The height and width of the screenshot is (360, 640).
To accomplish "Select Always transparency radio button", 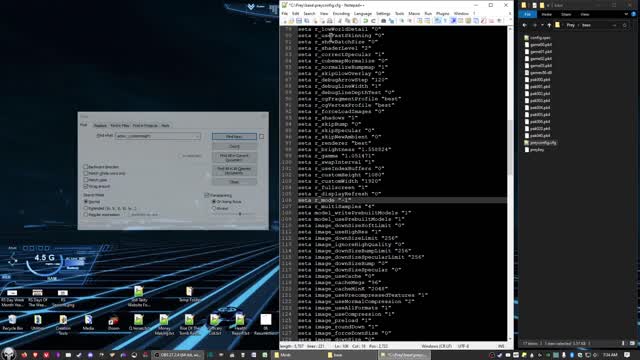I will click(x=214, y=208).
